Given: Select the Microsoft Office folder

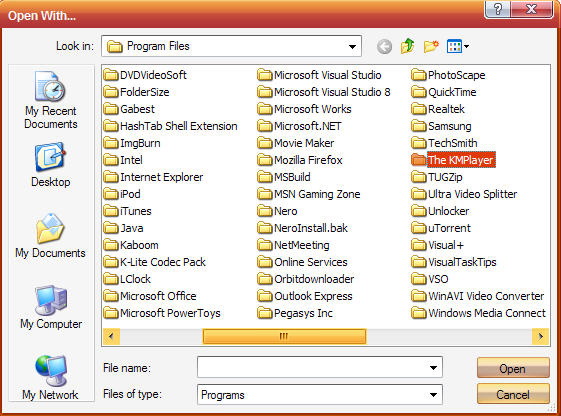Looking at the screenshot, I should click(x=150, y=296).
